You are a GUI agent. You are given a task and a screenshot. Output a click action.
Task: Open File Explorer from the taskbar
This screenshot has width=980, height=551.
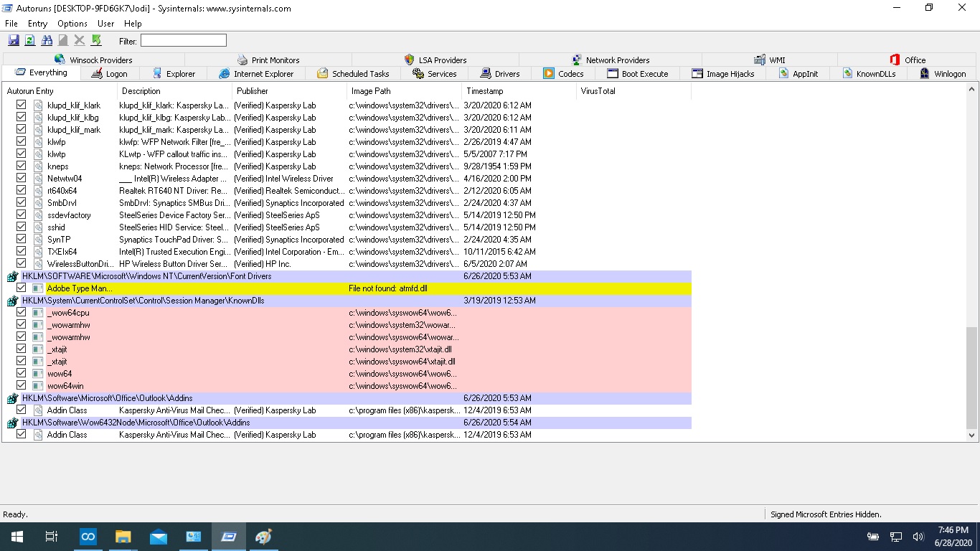pyautogui.click(x=123, y=537)
